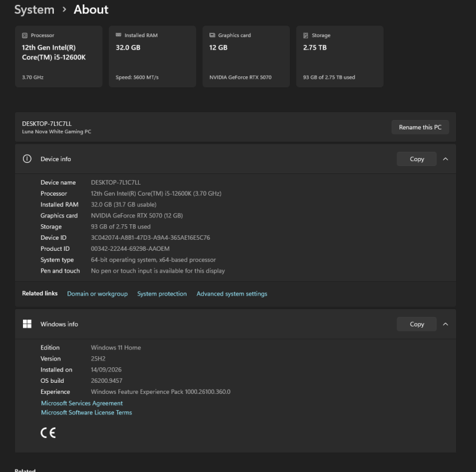
Task: Open the Processor summary card
Action: [x=59, y=56]
